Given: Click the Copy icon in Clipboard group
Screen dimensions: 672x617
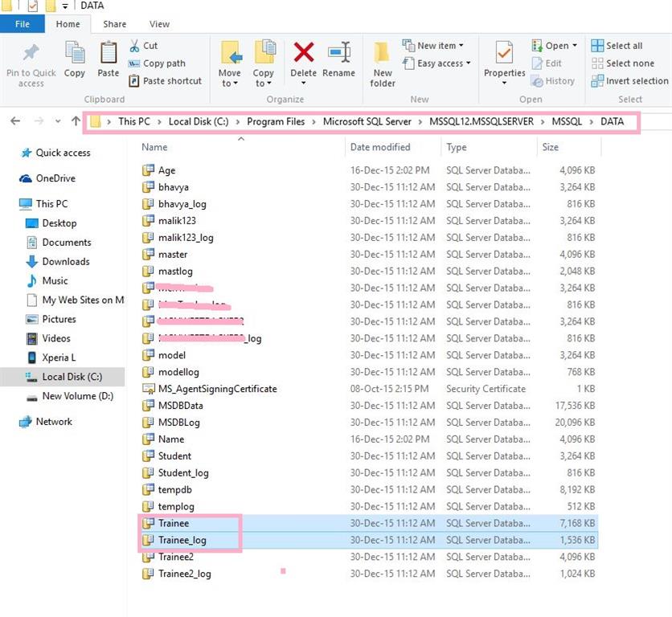Looking at the screenshot, I should coord(75,52).
